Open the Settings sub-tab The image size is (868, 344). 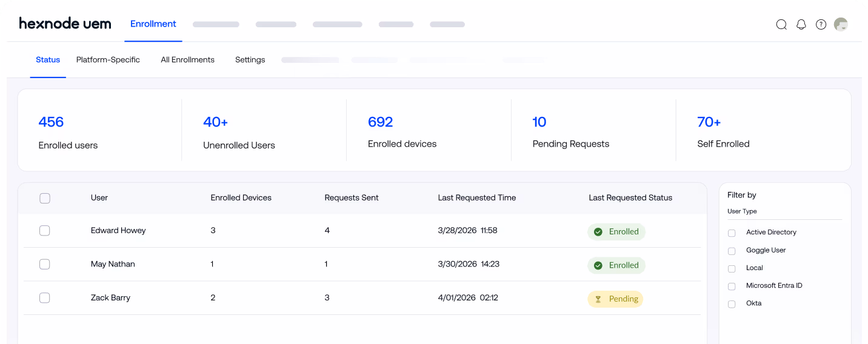tap(250, 60)
